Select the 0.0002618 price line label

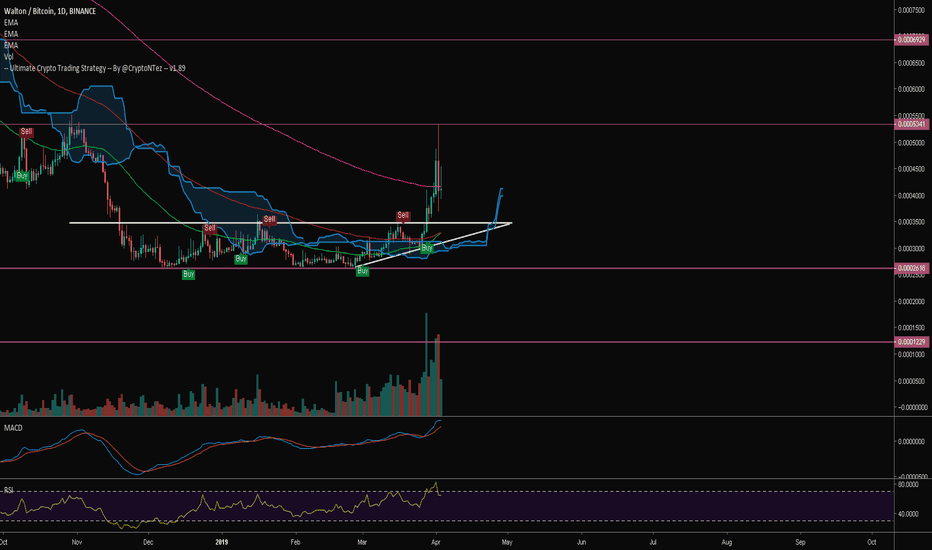(x=911, y=268)
